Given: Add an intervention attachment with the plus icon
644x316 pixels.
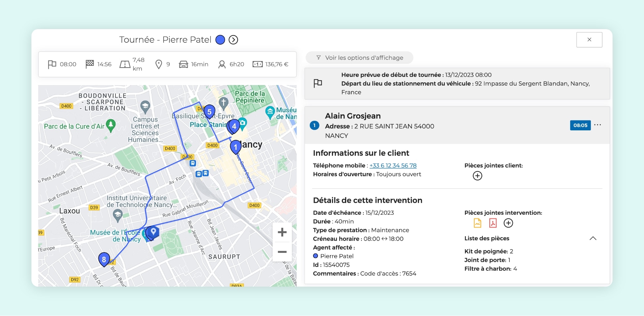Looking at the screenshot, I should pyautogui.click(x=508, y=223).
